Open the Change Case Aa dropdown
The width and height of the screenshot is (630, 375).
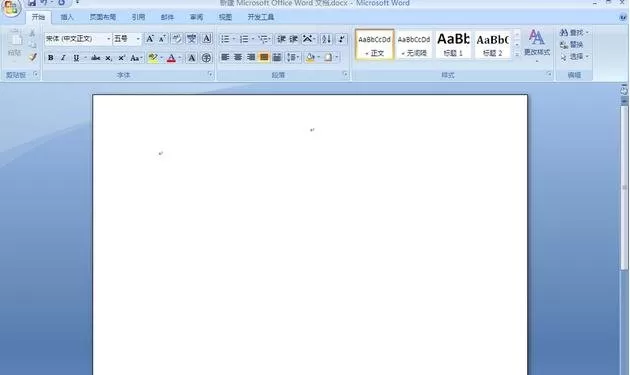(136, 58)
